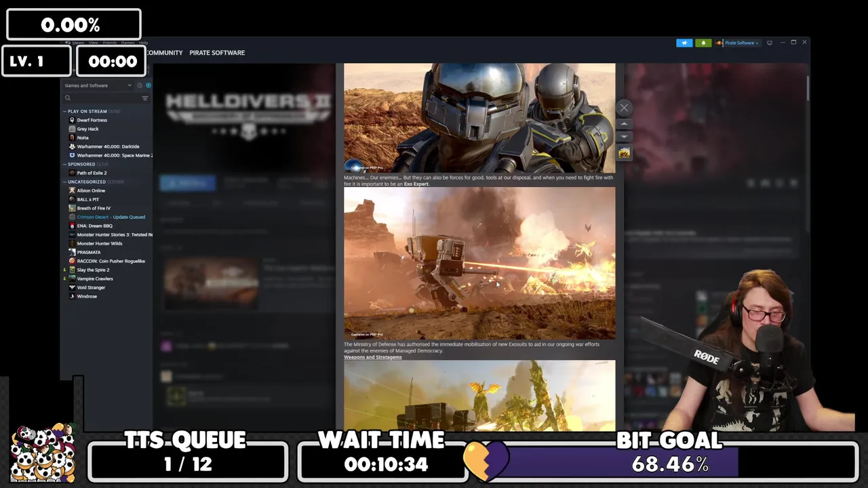
Task: Close the news overlay with X
Action: (x=624, y=108)
